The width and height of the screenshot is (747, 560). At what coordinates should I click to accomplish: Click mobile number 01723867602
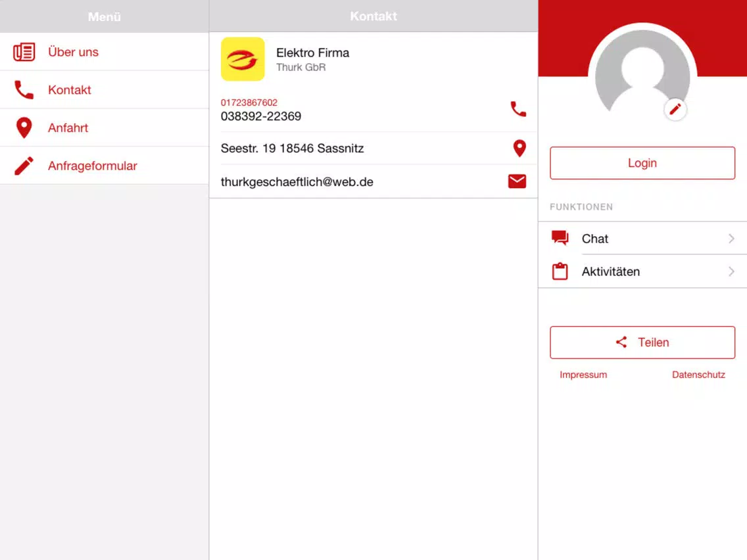pos(249,103)
